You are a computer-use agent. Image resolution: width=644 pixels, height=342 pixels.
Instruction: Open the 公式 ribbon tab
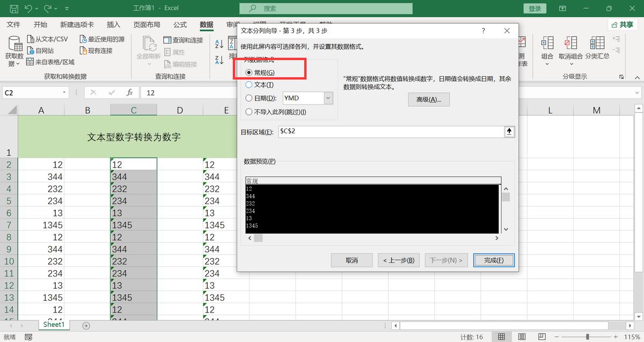(180, 25)
